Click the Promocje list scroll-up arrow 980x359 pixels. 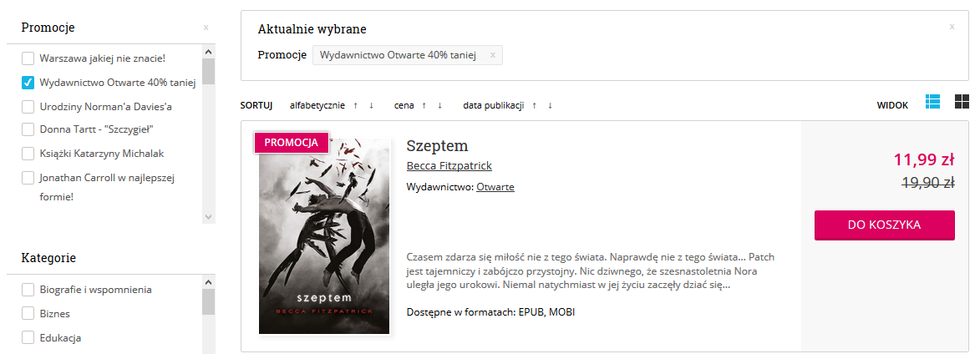(209, 53)
